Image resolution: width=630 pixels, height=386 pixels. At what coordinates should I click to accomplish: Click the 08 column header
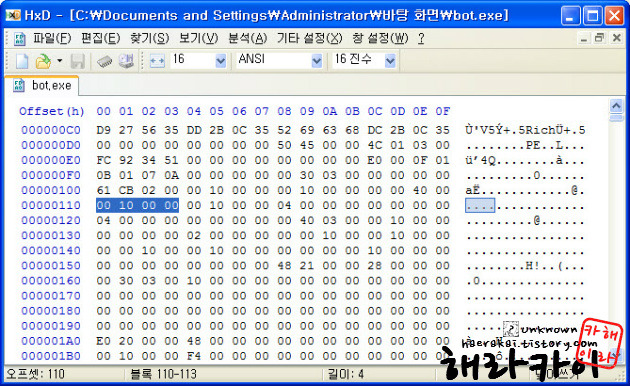click(x=284, y=111)
